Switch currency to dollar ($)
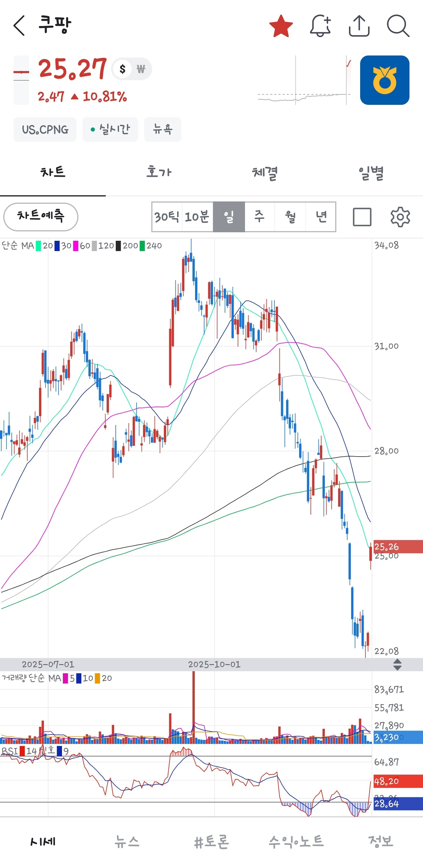 pos(122,69)
